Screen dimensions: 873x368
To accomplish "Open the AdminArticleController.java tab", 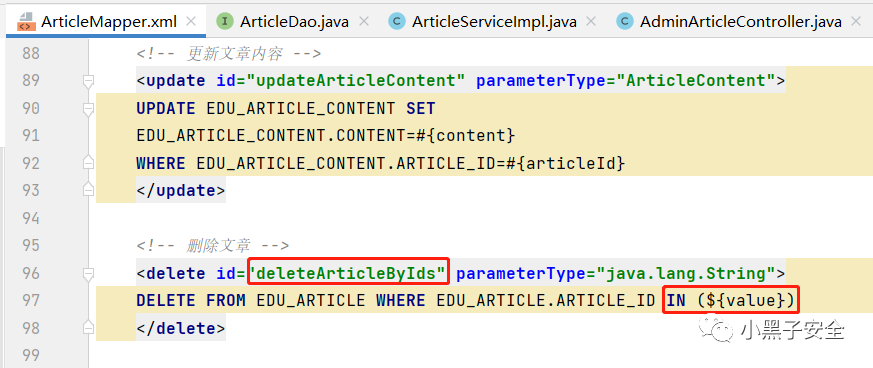I will [740, 22].
